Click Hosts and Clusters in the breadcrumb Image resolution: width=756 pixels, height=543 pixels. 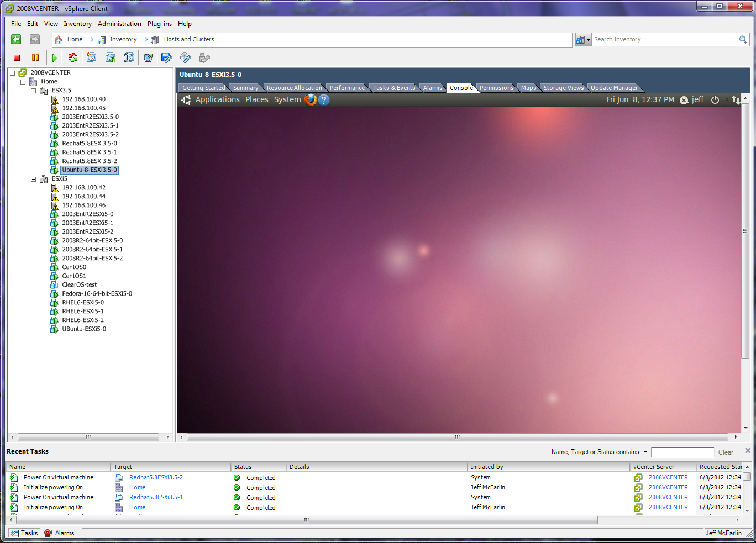[189, 39]
